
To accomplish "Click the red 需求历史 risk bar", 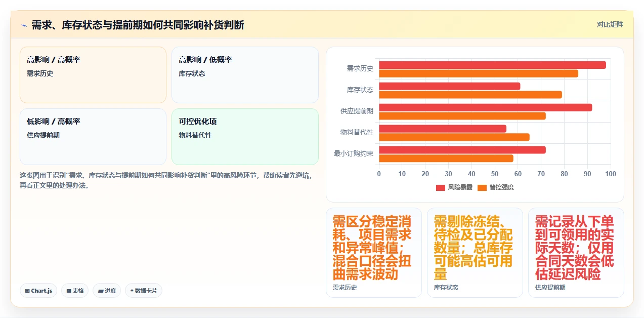I will pos(492,65).
